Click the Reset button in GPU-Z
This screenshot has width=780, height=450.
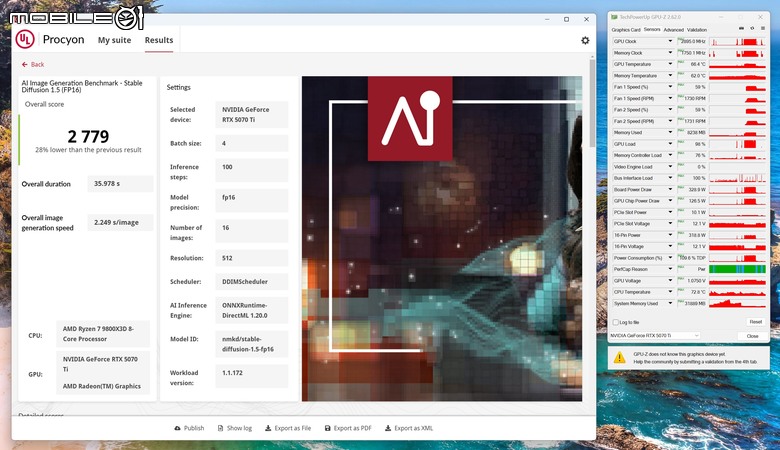(x=755, y=322)
